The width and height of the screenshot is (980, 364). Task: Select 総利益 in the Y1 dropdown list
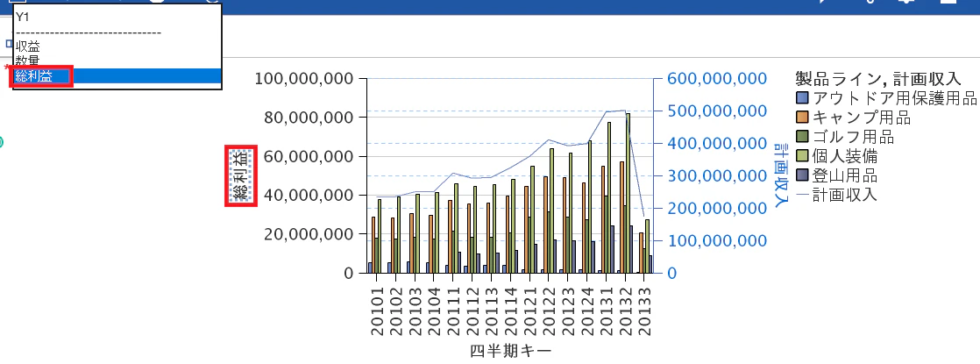click(117, 76)
